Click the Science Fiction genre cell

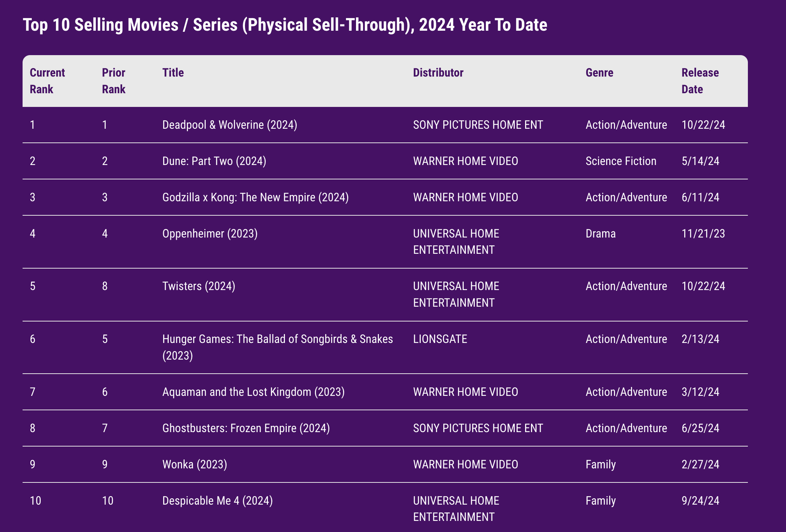pos(621,161)
